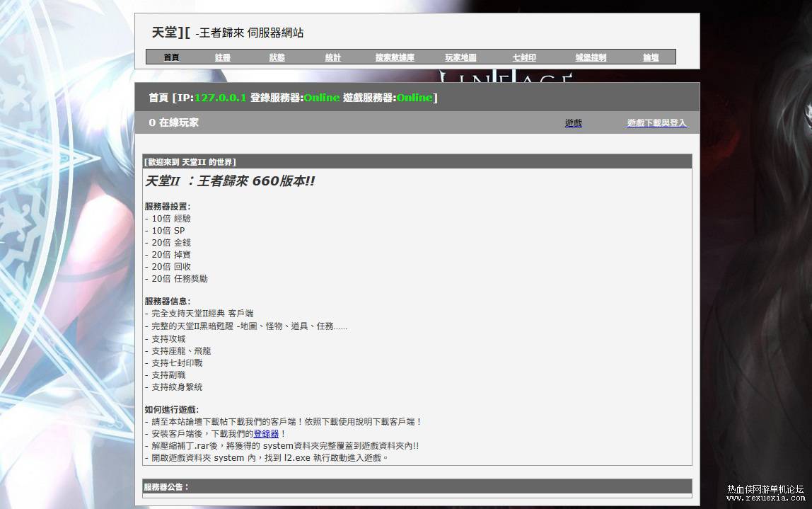This screenshot has width=812, height=509.
Task: Go to the 註冊 registration page
Action: [223, 57]
